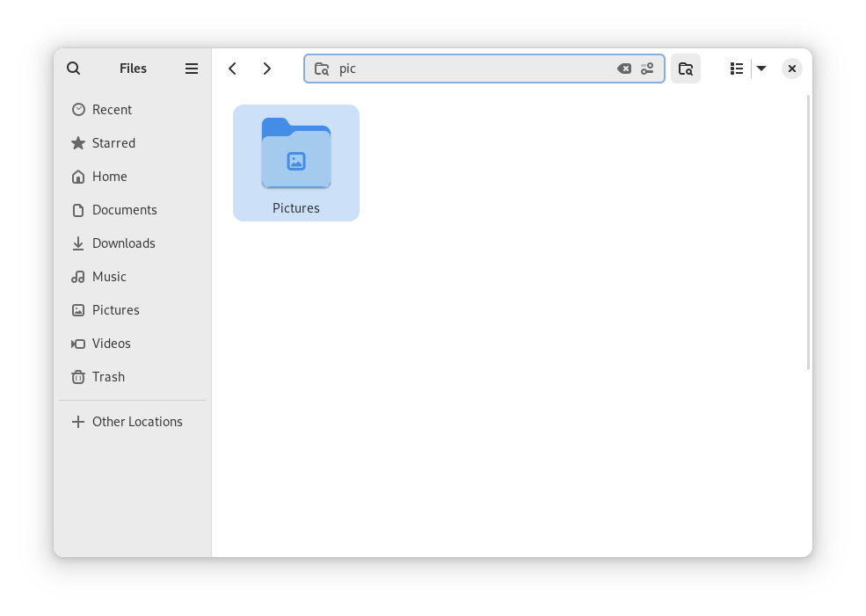Navigate to Home folder
This screenshot has width=866, height=616.
pyautogui.click(x=109, y=177)
